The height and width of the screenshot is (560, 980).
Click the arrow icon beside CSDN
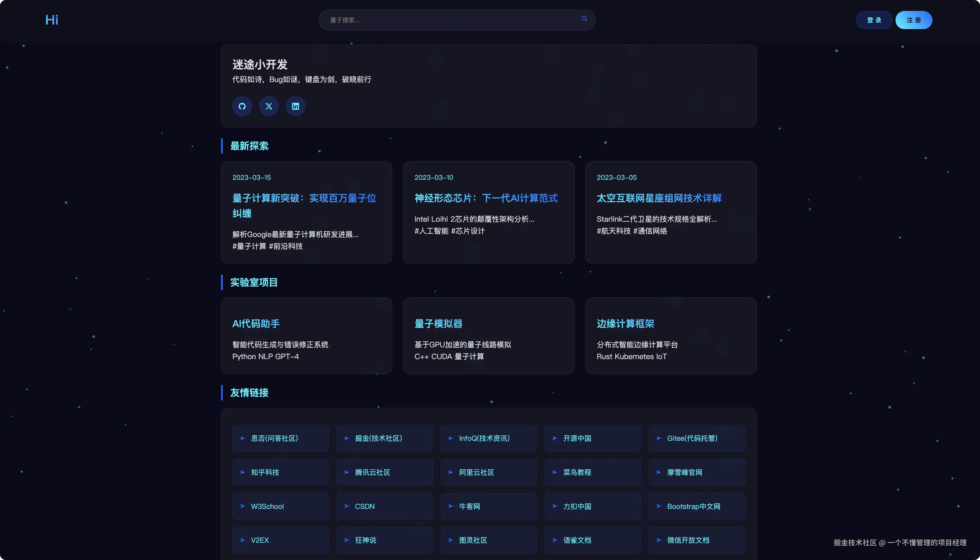coord(346,506)
